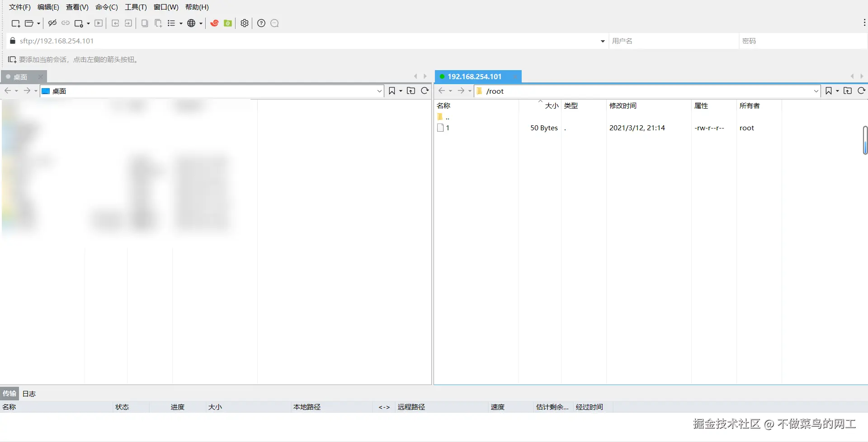Viewport: 868px width, 442px height.
Task: Click the transfer-left arrow toolbar icon
Action: tap(115, 23)
